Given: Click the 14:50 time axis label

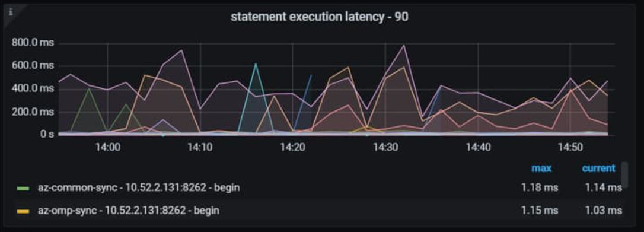Looking at the screenshot, I should (571, 147).
